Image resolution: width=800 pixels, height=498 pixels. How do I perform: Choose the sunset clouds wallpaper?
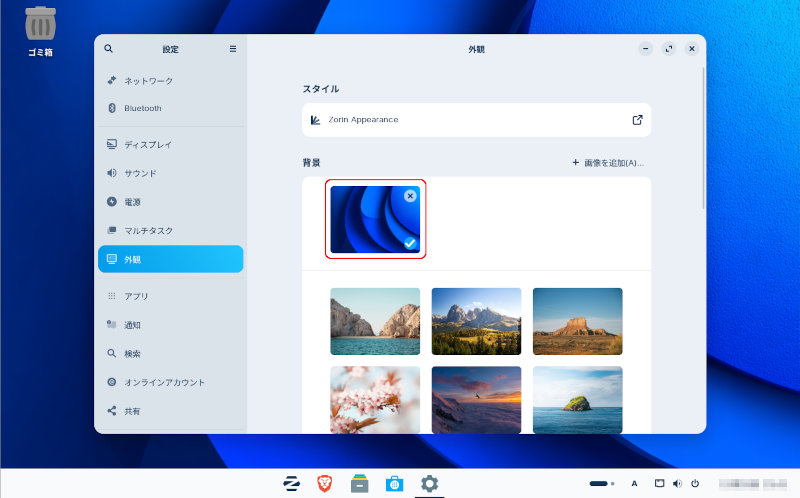[477, 400]
